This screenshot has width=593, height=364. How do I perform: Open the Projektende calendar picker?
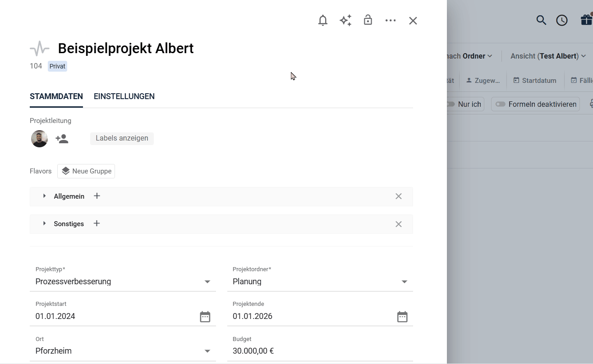[402, 317]
